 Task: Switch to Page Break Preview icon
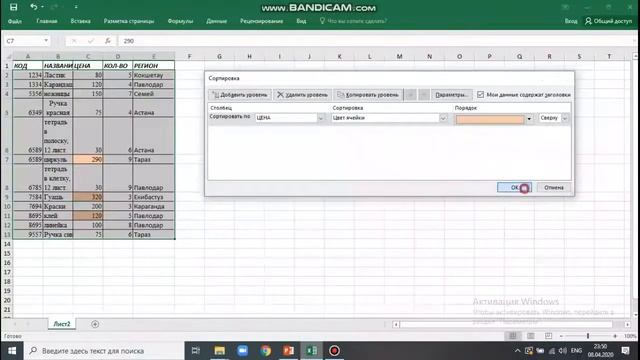(x=548, y=336)
